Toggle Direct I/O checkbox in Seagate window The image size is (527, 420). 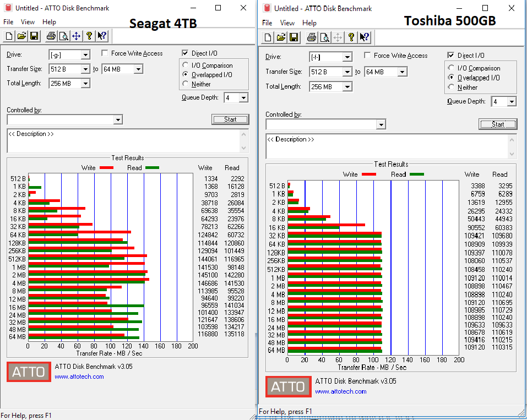point(185,53)
